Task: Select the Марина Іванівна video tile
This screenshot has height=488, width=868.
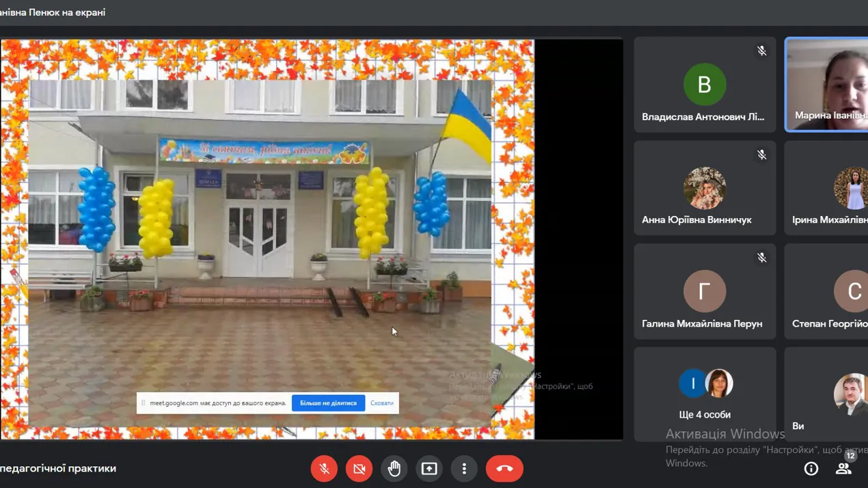Action: point(827,85)
